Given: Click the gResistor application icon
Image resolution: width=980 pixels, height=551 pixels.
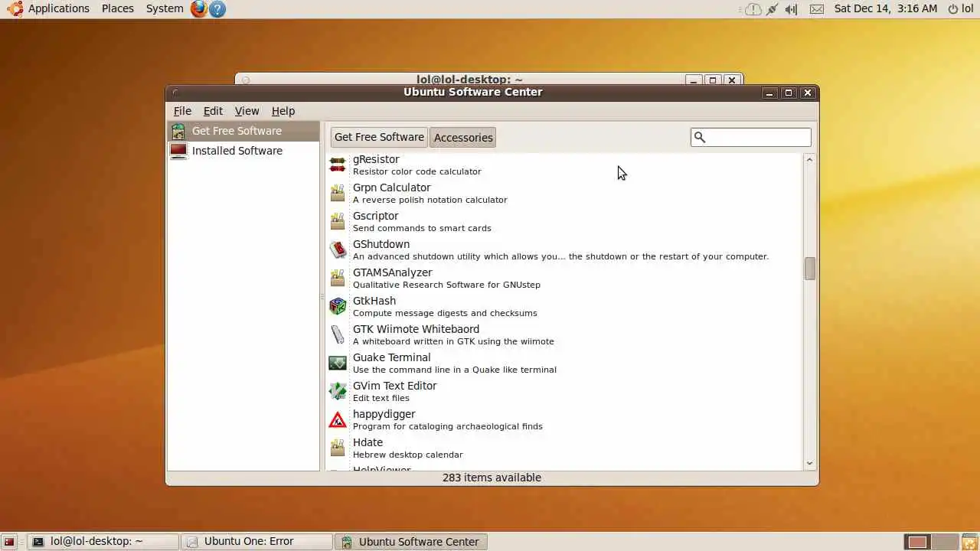Looking at the screenshot, I should (338, 165).
